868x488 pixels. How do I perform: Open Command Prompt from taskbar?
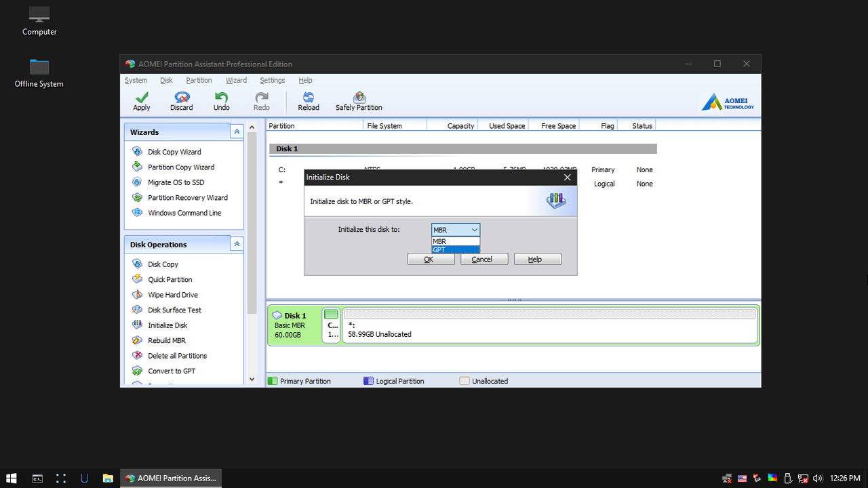(38, 478)
